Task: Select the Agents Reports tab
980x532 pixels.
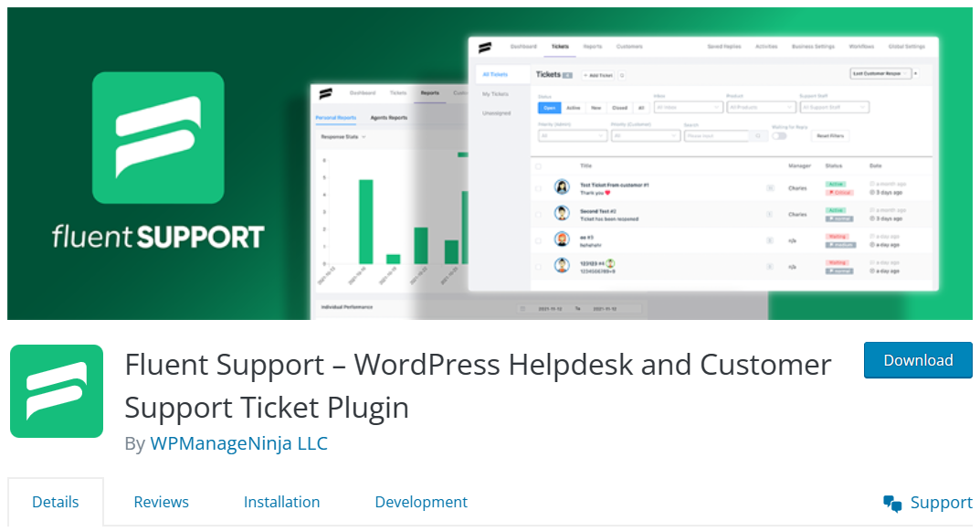Action: (389, 118)
